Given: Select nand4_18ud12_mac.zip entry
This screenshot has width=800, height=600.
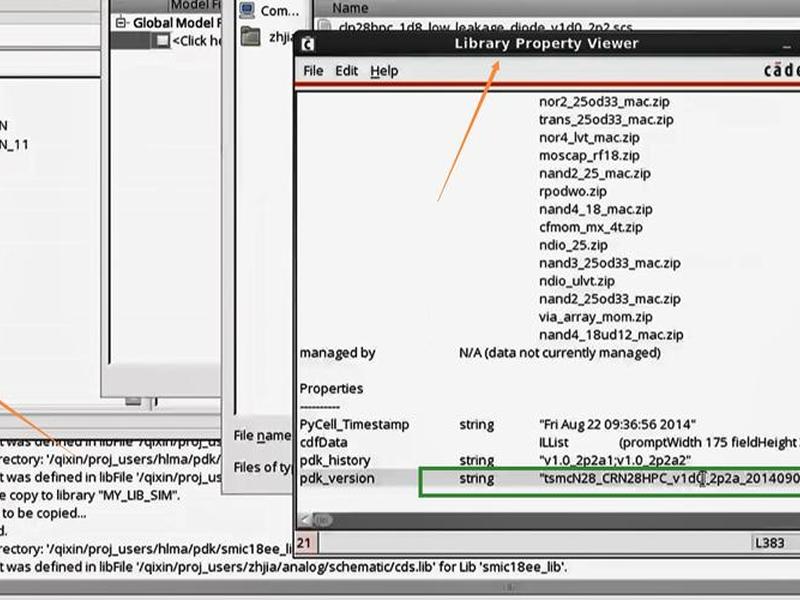Looking at the screenshot, I should coord(611,335).
